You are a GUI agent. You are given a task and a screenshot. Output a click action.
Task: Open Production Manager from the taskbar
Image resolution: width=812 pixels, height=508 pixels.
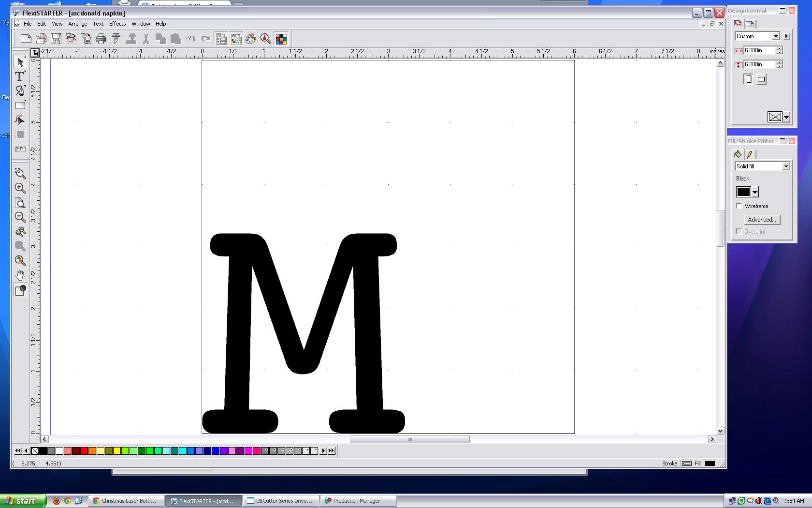pos(358,501)
